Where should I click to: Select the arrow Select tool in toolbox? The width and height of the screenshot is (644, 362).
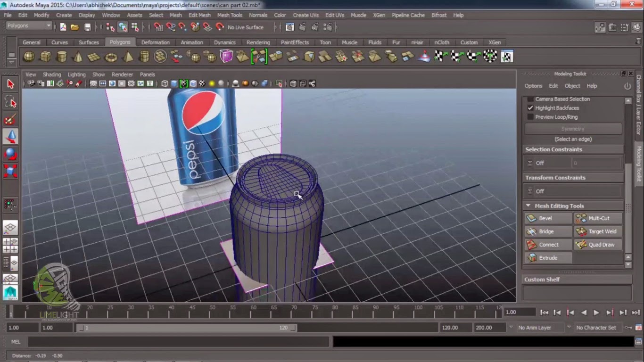[10, 84]
